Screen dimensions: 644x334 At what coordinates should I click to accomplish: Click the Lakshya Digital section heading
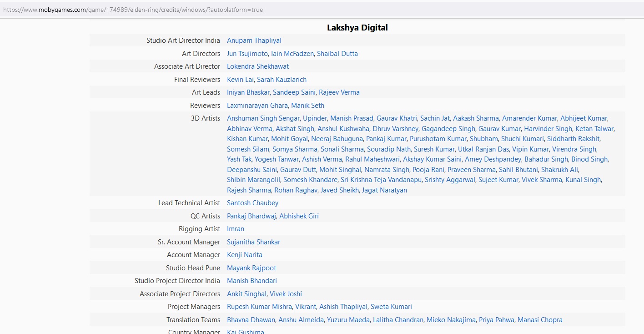coord(357,28)
